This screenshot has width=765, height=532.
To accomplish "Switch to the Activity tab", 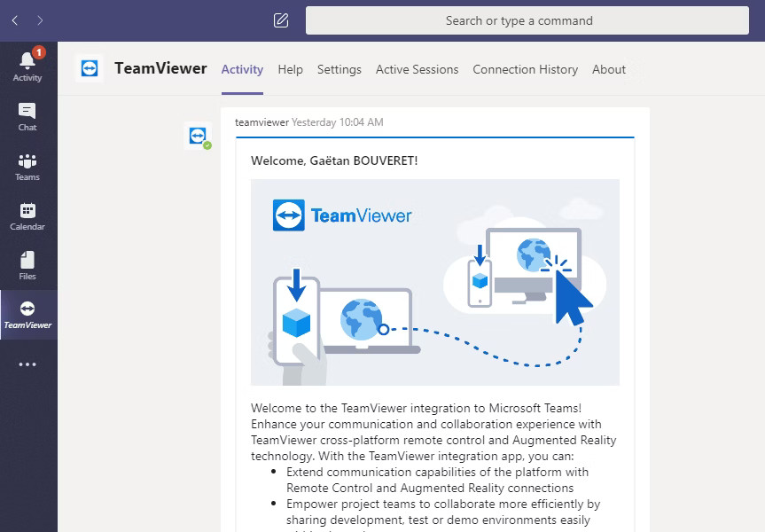I will (242, 69).
